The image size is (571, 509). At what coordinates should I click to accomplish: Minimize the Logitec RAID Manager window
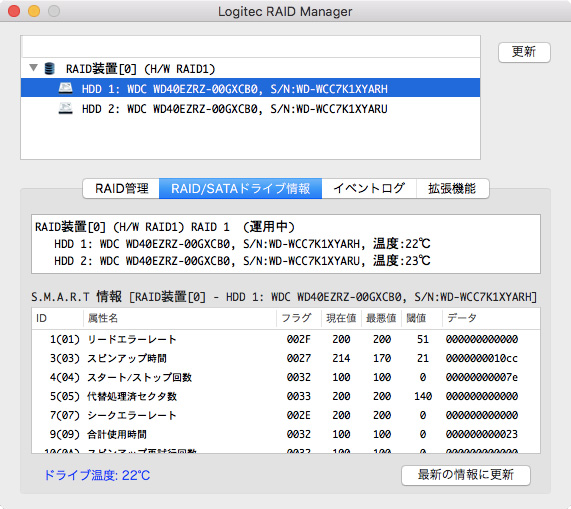tap(34, 11)
